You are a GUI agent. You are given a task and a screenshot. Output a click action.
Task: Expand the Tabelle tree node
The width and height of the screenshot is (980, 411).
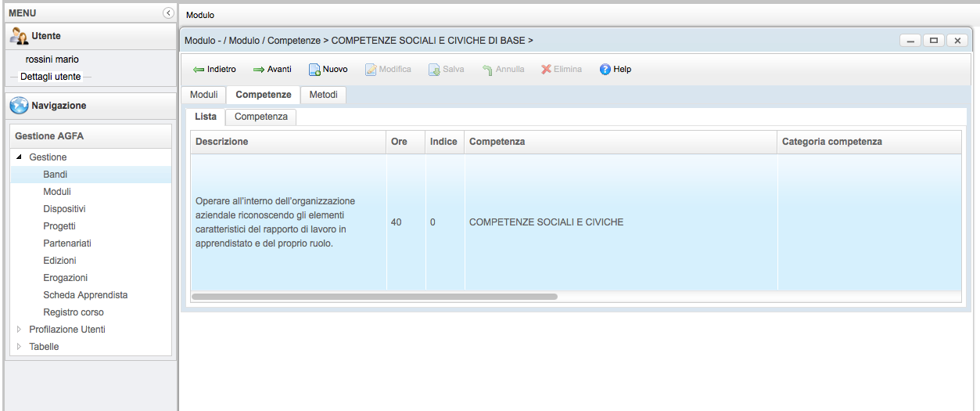tap(20, 347)
